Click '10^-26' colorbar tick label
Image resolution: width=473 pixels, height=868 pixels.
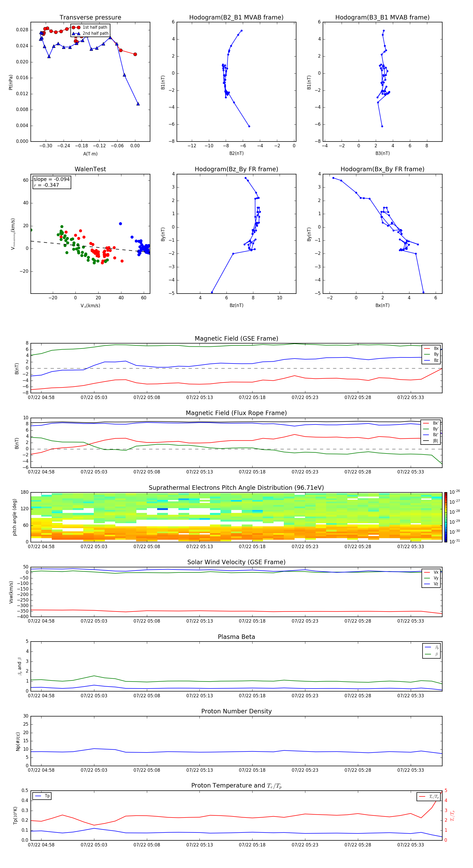(455, 492)
